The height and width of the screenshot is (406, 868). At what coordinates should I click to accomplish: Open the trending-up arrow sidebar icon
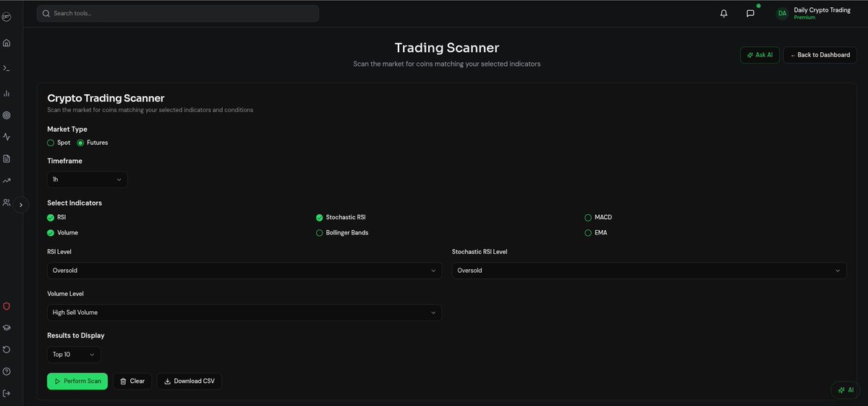pyautogui.click(x=7, y=180)
